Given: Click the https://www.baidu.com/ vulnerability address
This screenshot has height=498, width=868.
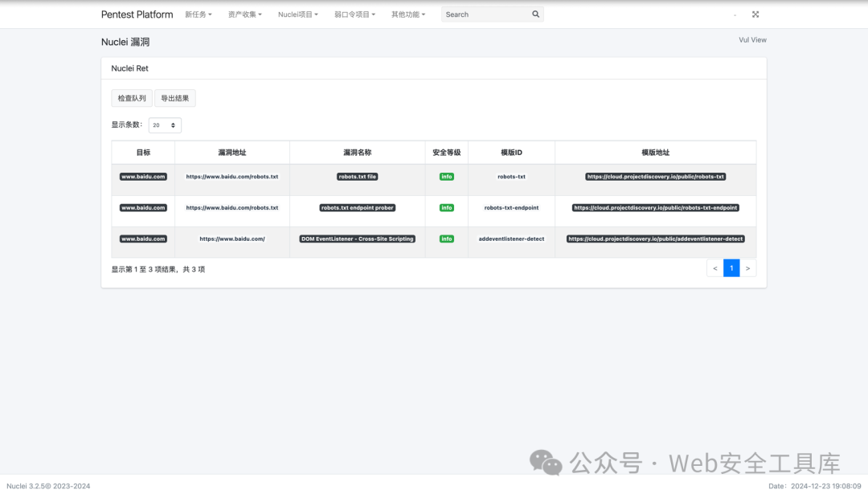Looking at the screenshot, I should tap(232, 239).
